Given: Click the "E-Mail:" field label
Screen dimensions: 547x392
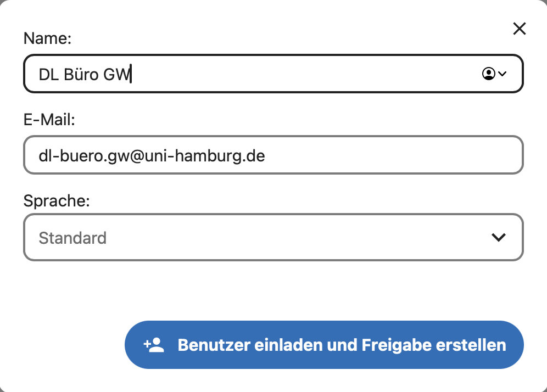Looking at the screenshot, I should pos(49,119).
